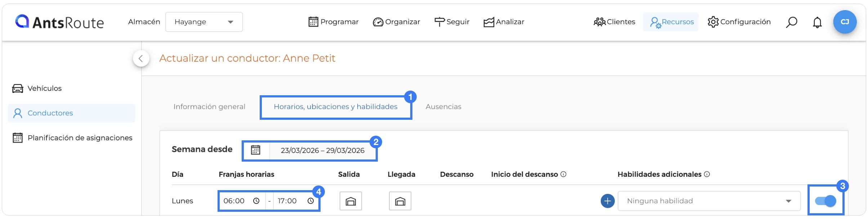Select Conductores in the sidebar
The height and width of the screenshot is (219, 868).
(x=71, y=113)
